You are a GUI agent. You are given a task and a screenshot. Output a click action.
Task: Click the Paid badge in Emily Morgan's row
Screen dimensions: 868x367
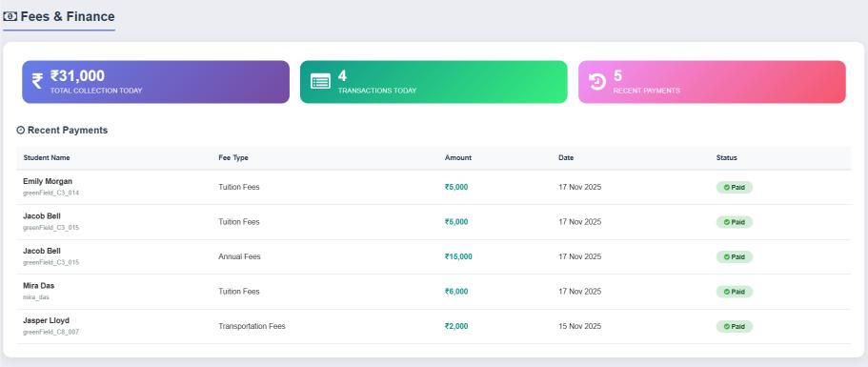(734, 187)
